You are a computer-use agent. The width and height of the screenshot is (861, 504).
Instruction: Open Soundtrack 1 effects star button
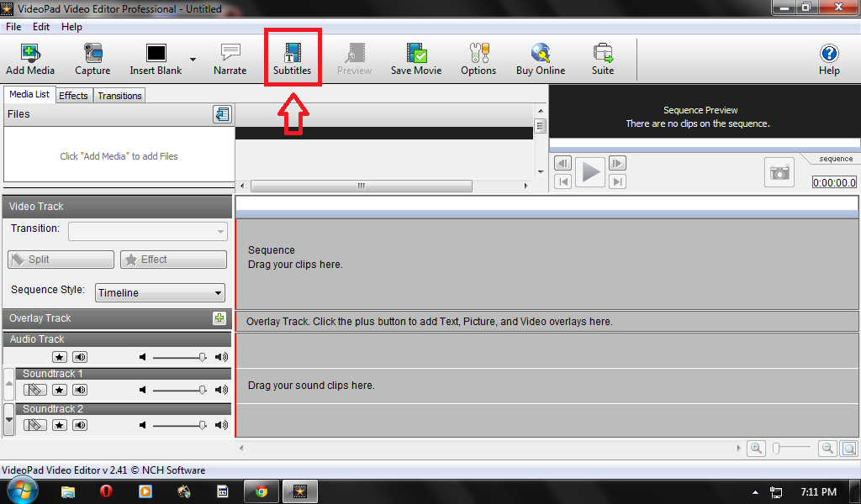point(60,390)
